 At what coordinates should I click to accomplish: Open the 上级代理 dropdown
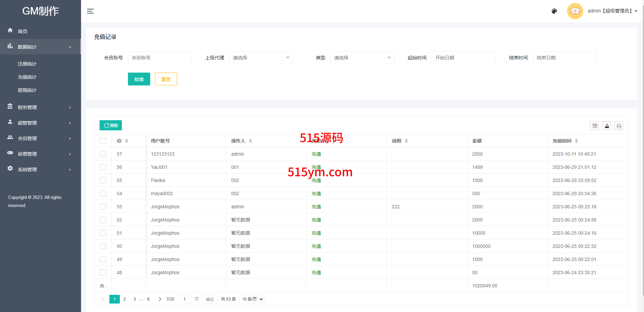click(261, 58)
